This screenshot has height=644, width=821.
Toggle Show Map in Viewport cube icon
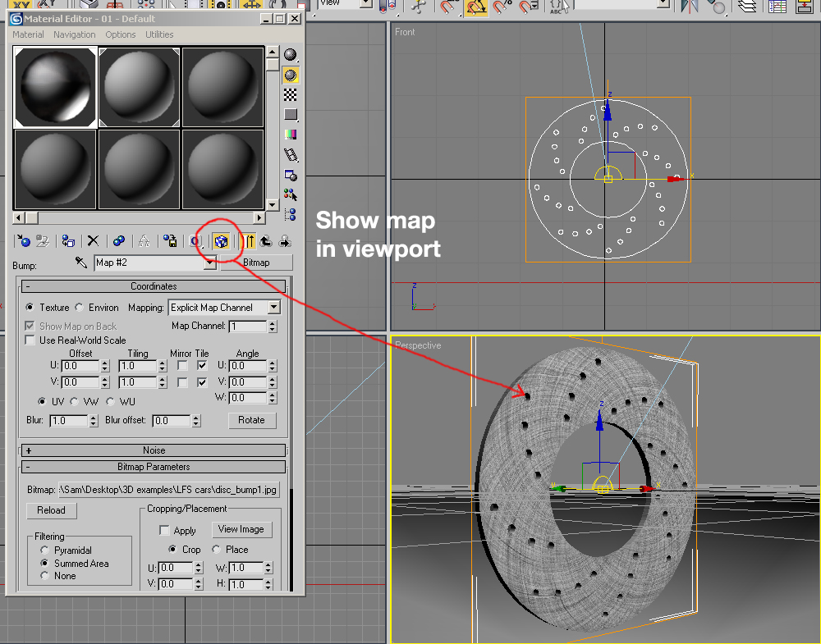tap(221, 241)
